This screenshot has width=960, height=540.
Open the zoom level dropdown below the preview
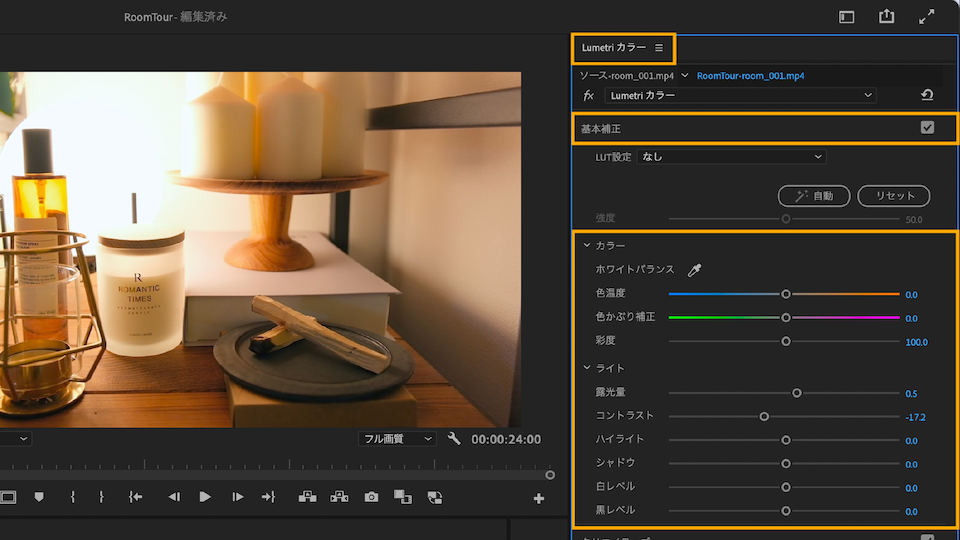click(x=15, y=438)
